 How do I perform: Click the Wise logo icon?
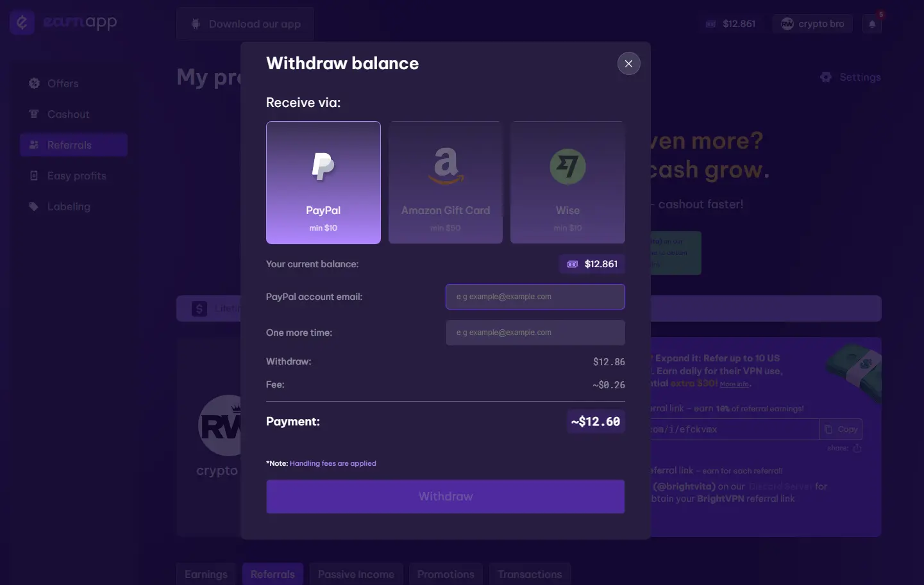coord(567,167)
